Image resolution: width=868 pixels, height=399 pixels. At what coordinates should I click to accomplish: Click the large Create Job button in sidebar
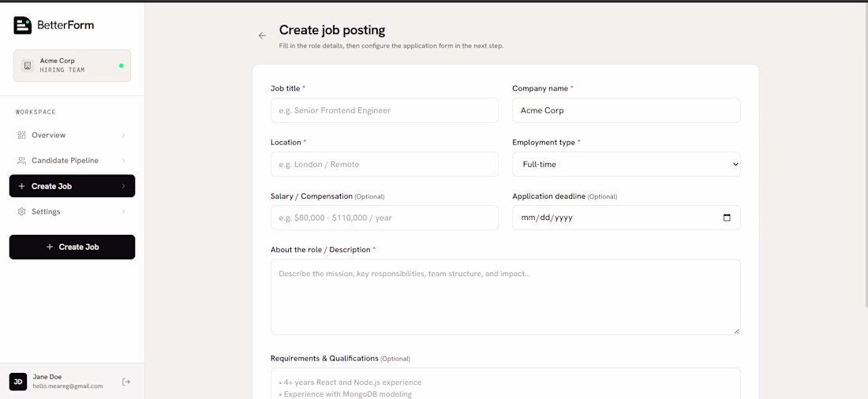click(x=72, y=247)
